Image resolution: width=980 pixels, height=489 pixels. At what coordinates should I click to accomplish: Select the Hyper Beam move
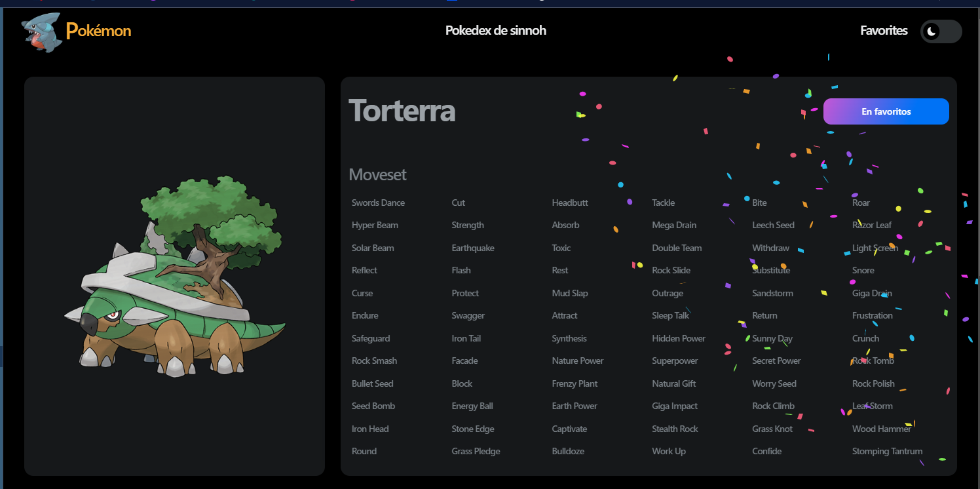[x=375, y=225]
